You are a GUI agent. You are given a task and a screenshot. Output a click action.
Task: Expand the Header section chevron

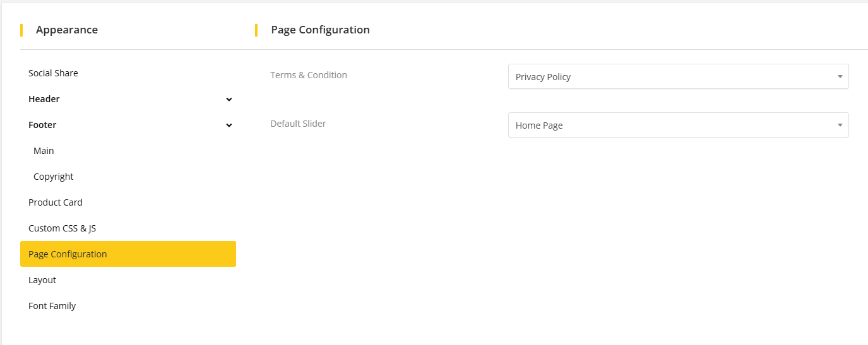coord(229,100)
